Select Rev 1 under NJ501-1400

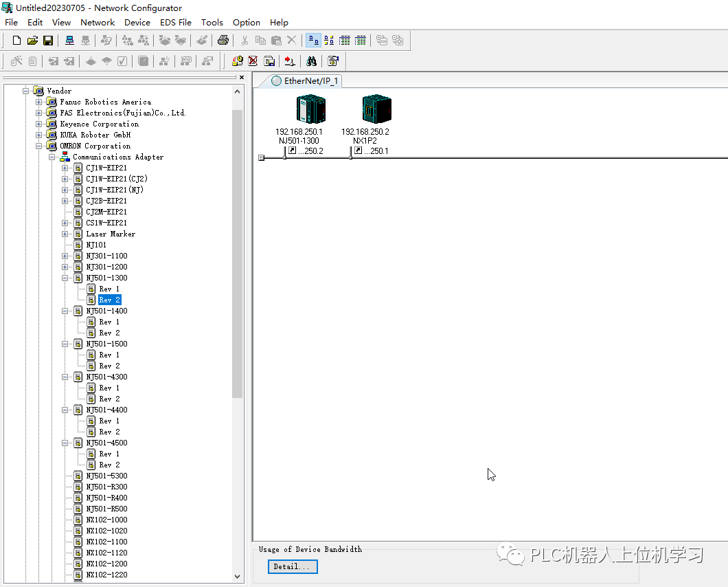[109, 322]
